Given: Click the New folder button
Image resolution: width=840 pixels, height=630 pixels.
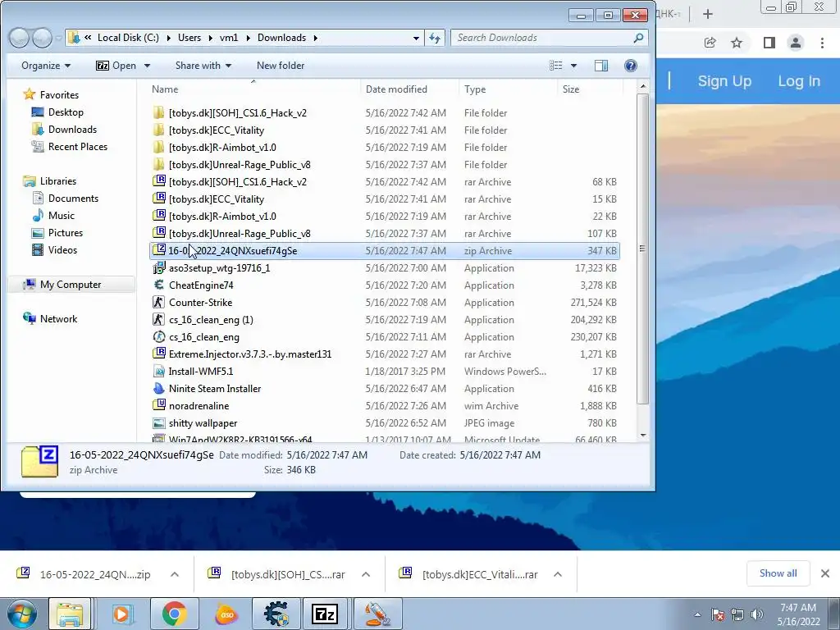Looking at the screenshot, I should point(281,66).
